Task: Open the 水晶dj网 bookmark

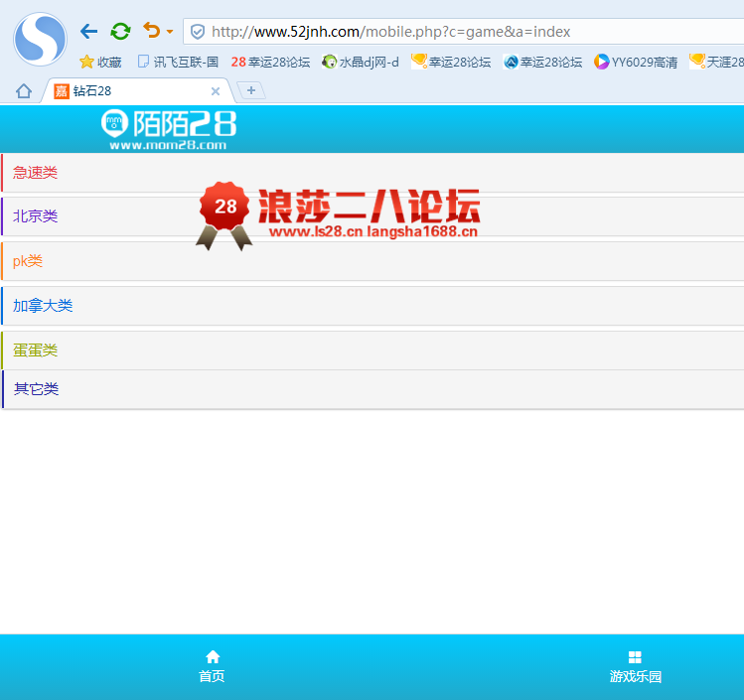Action: (x=361, y=62)
